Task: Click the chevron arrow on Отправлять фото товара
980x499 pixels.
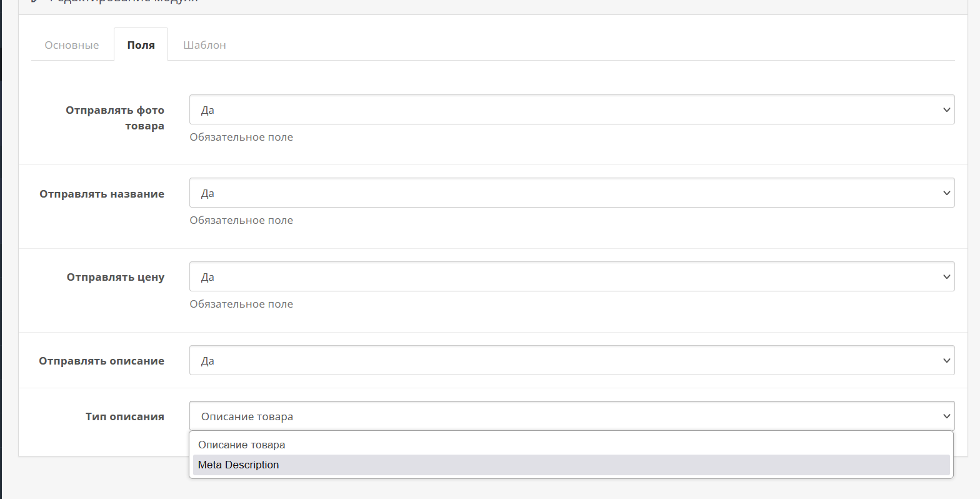Action: click(x=946, y=110)
